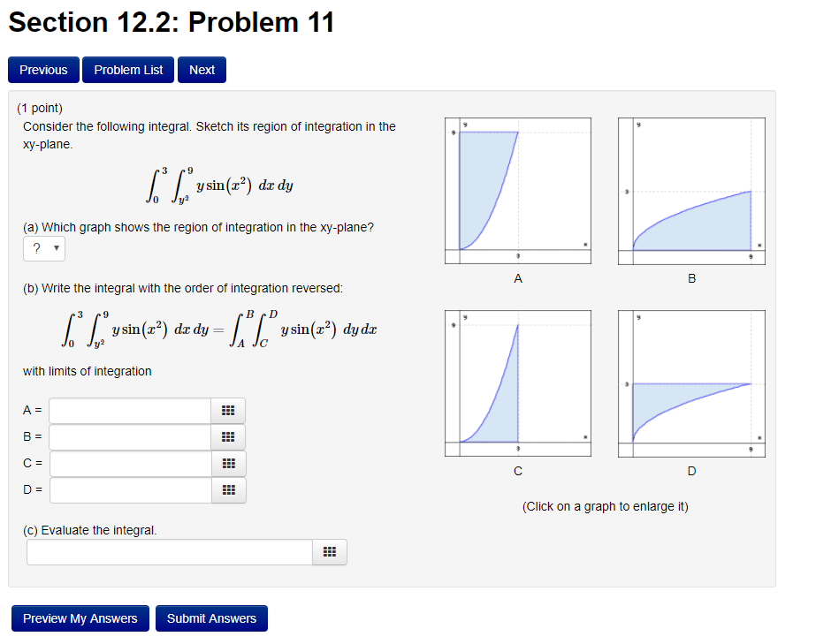Click the keypad icon beside the C answer box

coord(228,463)
